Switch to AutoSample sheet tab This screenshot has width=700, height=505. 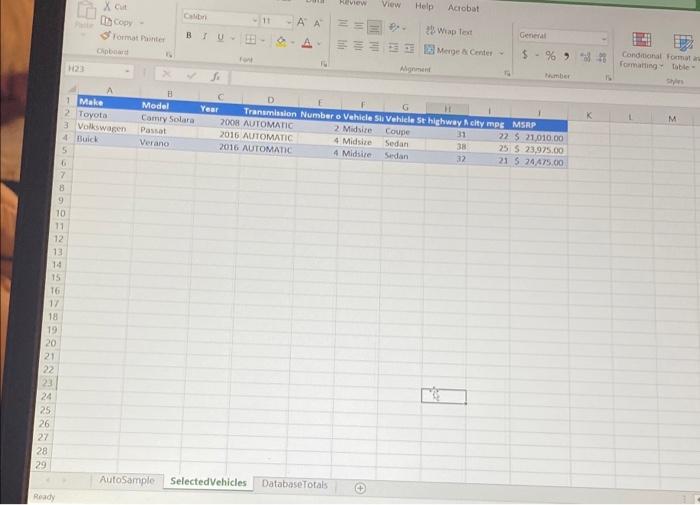[x=127, y=480]
